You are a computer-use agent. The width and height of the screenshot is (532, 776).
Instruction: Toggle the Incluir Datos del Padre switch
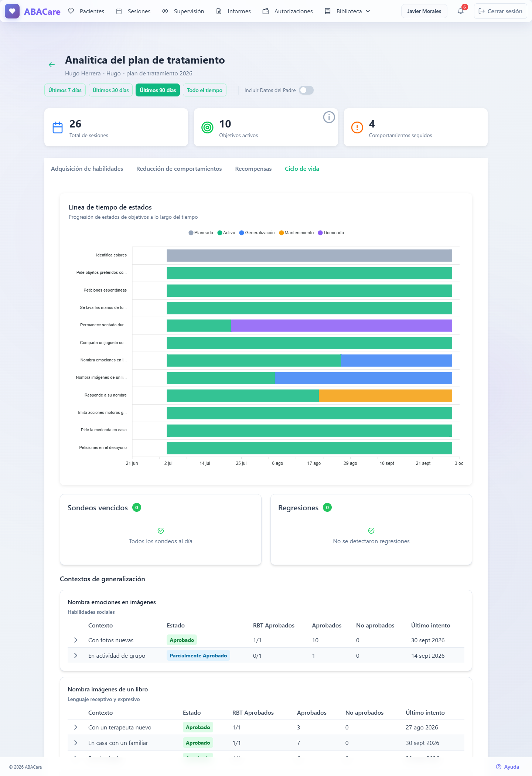click(306, 90)
